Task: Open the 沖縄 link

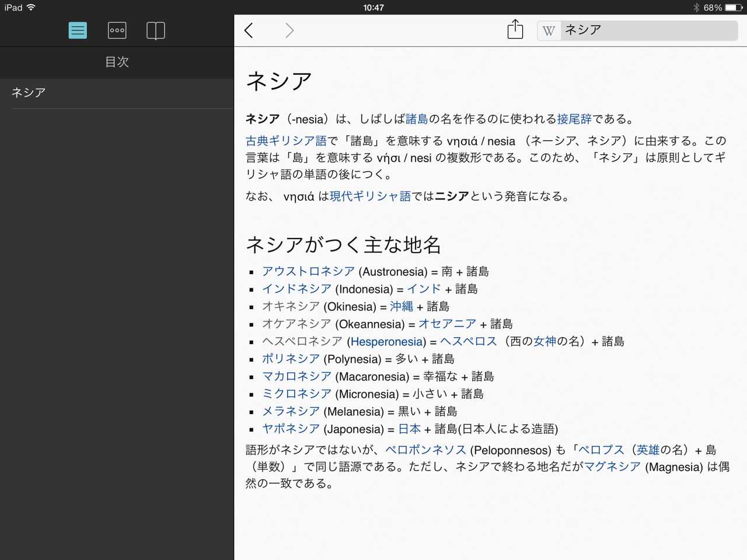Action: tap(402, 306)
